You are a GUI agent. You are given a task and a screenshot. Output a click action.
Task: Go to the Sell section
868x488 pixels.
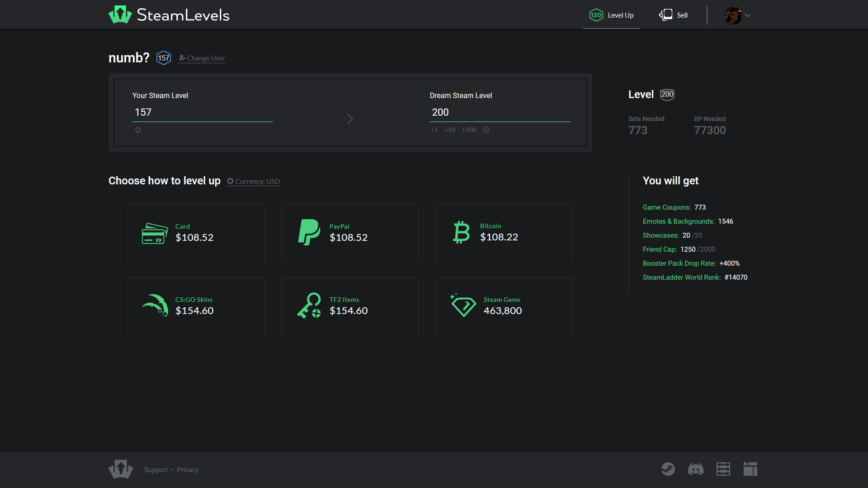pos(673,15)
